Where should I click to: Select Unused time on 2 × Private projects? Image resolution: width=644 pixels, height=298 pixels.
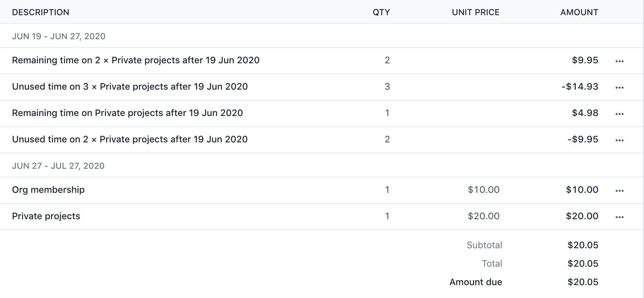(130, 139)
